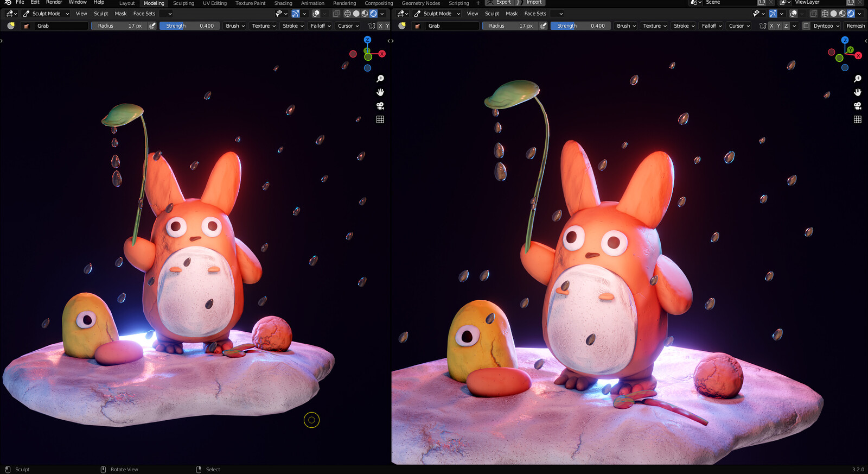Click Radius slider in left viewport
The image size is (868, 474).
(x=119, y=26)
